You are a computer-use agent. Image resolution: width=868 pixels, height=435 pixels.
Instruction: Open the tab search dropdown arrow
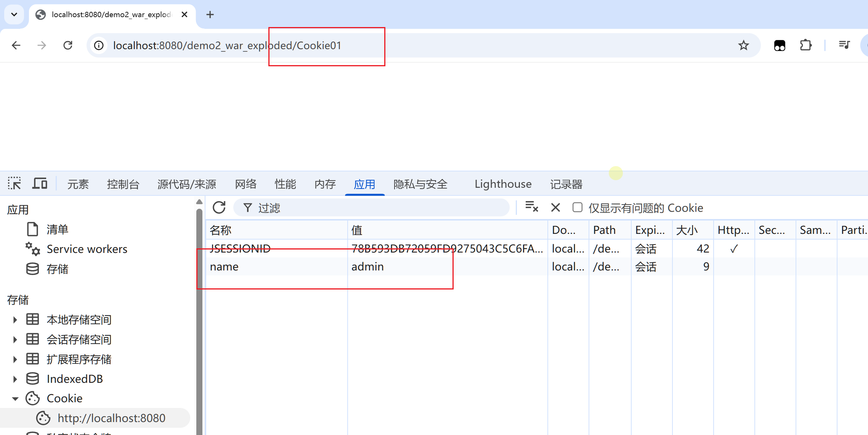point(14,14)
